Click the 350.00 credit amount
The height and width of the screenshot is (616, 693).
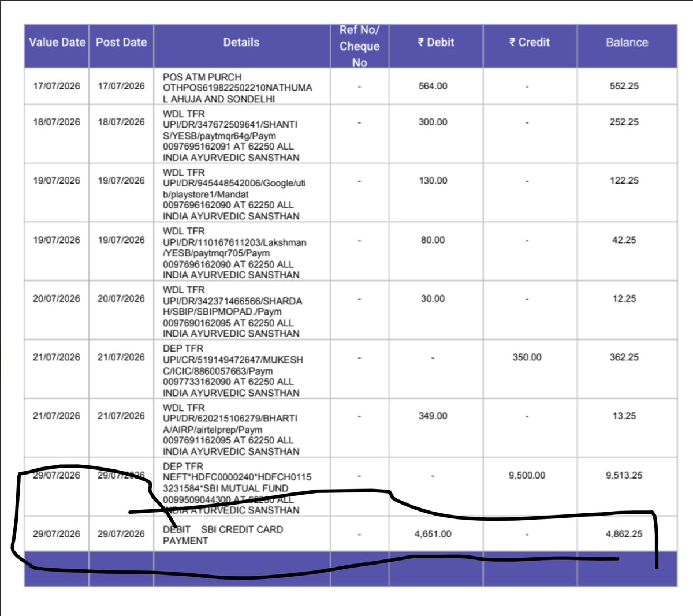[x=527, y=357]
